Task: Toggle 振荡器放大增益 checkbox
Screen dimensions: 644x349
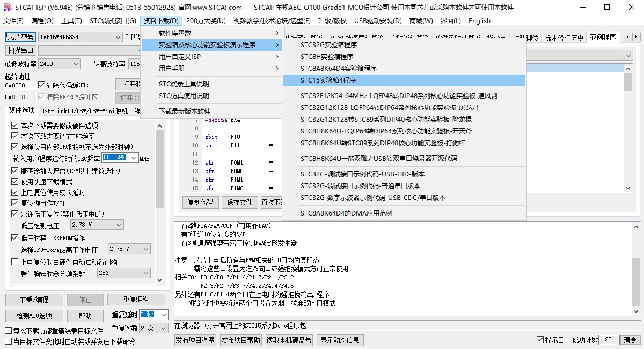Action: click(15, 170)
